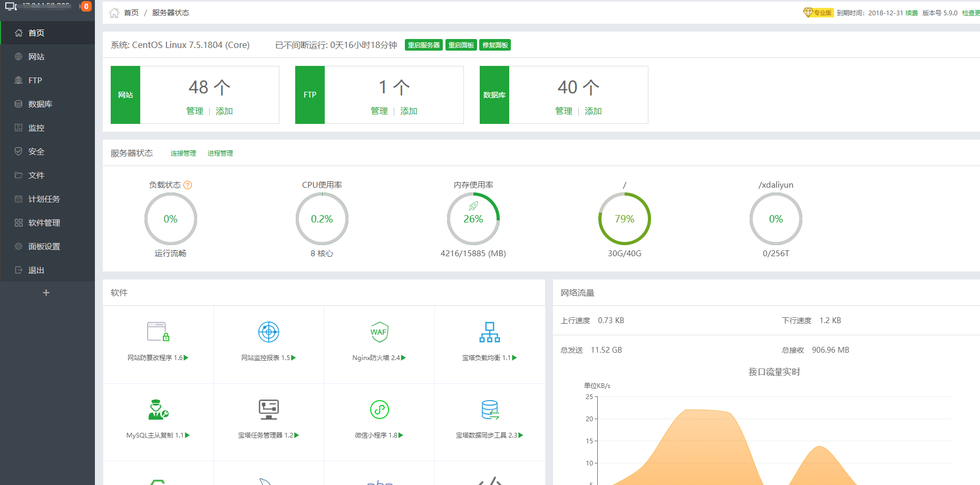This screenshot has width=980, height=485.
Task: Open 宝塔数据同步工具 icon
Action: coord(490,410)
